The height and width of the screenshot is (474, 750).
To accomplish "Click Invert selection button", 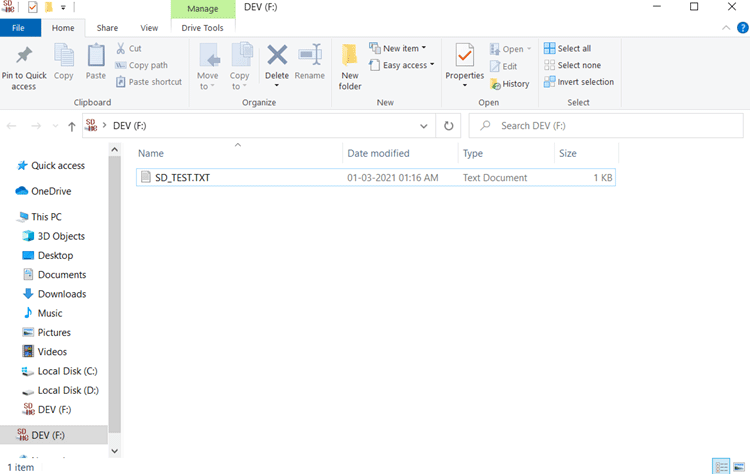I will 578,82.
